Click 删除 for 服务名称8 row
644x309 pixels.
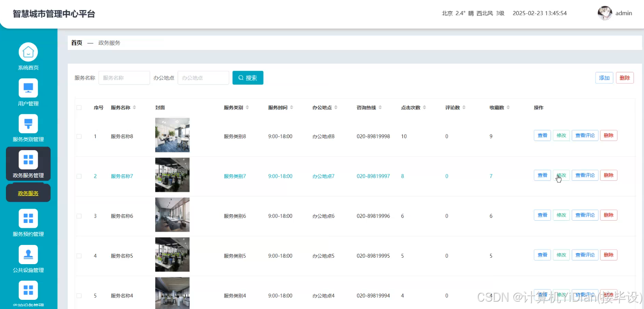[x=608, y=136]
